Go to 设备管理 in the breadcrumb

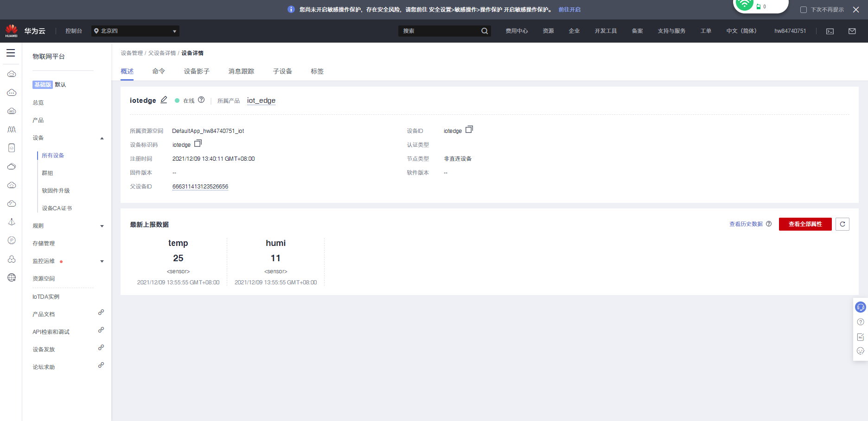pos(132,53)
